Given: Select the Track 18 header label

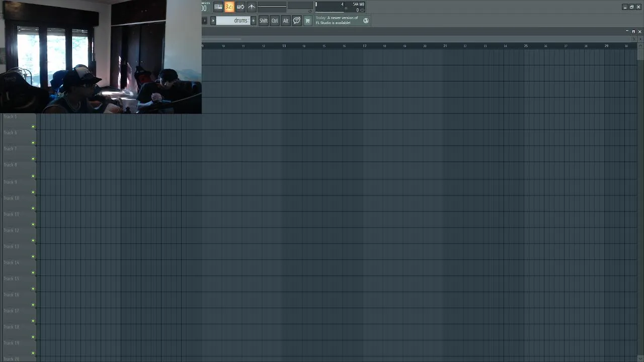Looking at the screenshot, I should pos(11,327).
